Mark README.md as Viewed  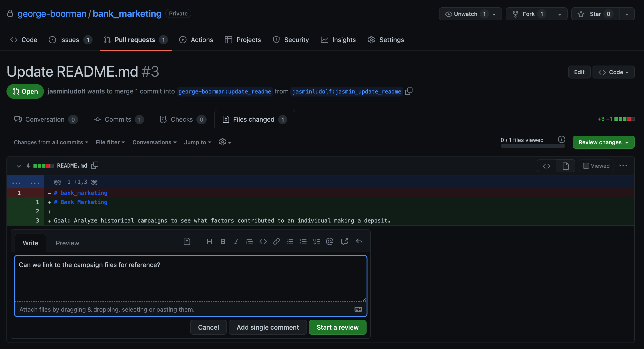coord(596,166)
